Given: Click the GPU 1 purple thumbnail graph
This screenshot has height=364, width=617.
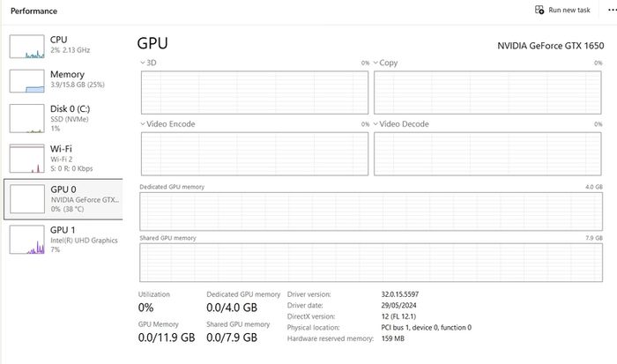Looking at the screenshot, I should click(26, 240).
